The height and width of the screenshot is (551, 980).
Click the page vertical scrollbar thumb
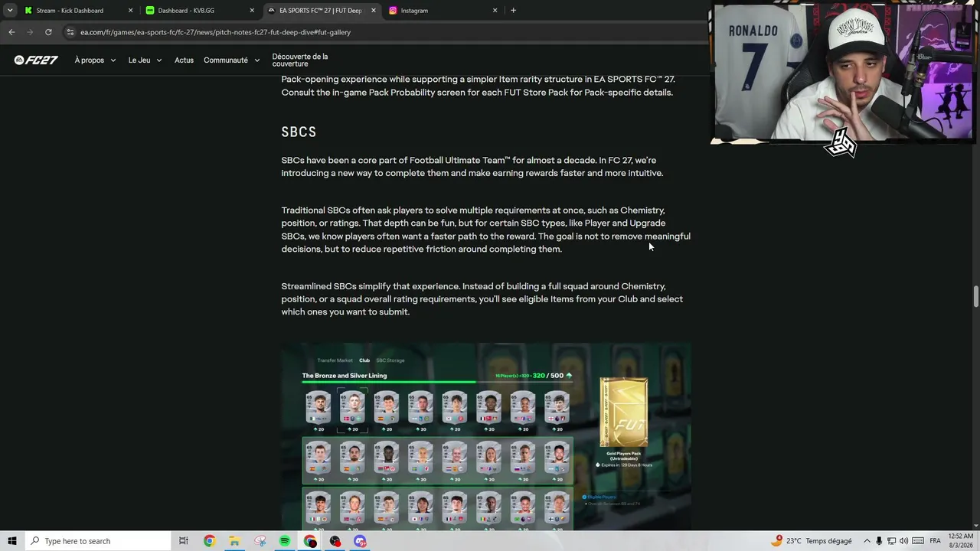[x=976, y=297]
